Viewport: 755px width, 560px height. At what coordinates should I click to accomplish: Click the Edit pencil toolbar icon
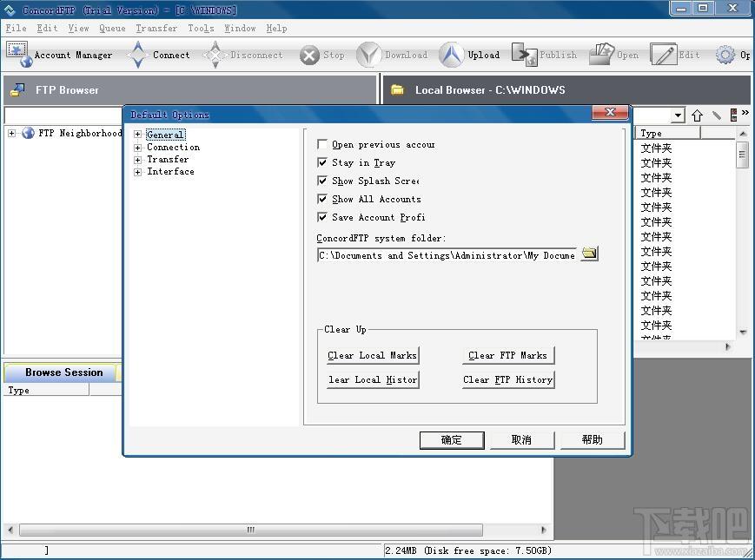tap(664, 55)
